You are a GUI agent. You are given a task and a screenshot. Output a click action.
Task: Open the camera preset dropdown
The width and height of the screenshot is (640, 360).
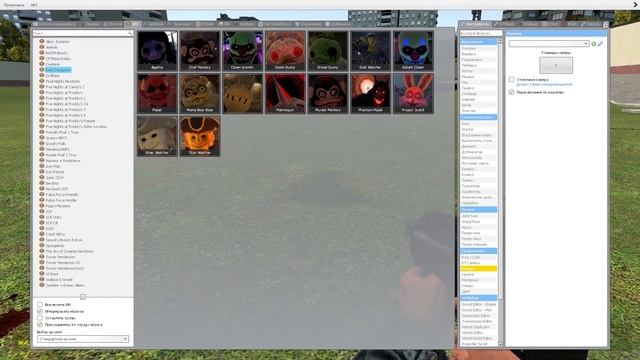point(549,44)
